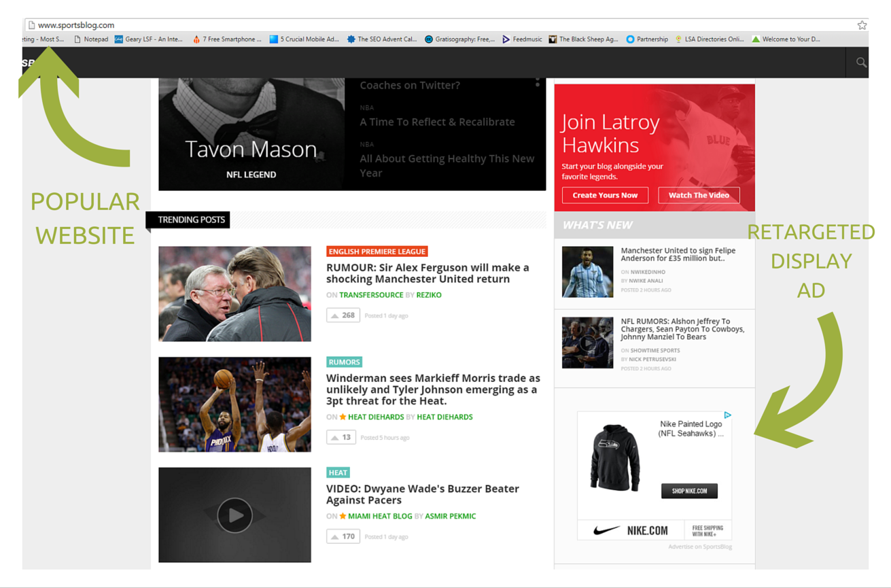Screen dimensions: 891x588
Task: Open the Coaches on Twitter post
Action: click(410, 85)
